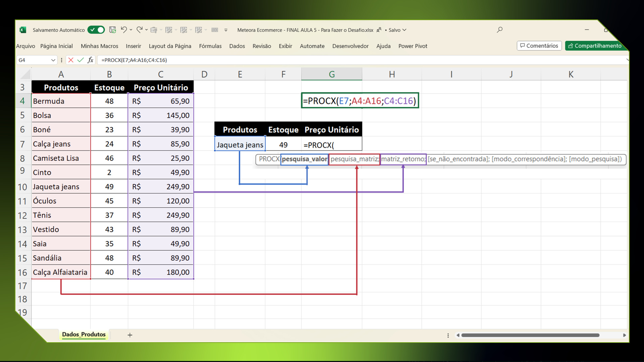644x362 pixels.
Task: Open the Desenvolvedor tab
Action: click(x=350, y=46)
